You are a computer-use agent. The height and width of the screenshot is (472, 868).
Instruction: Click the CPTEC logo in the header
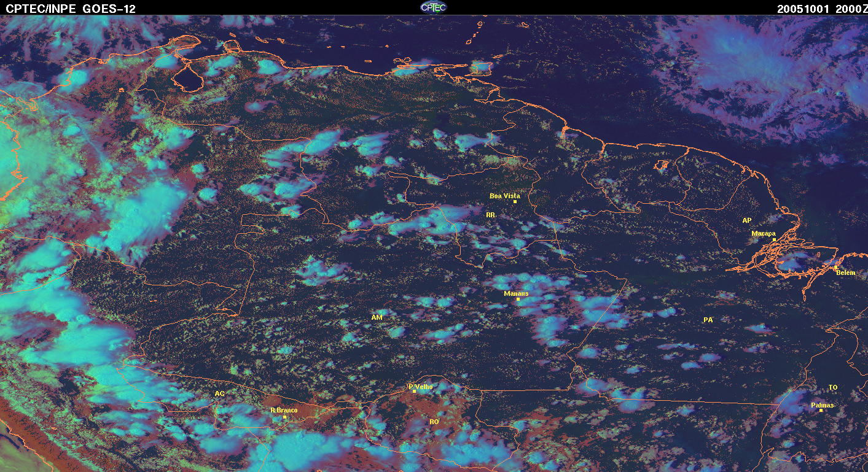click(x=434, y=7)
